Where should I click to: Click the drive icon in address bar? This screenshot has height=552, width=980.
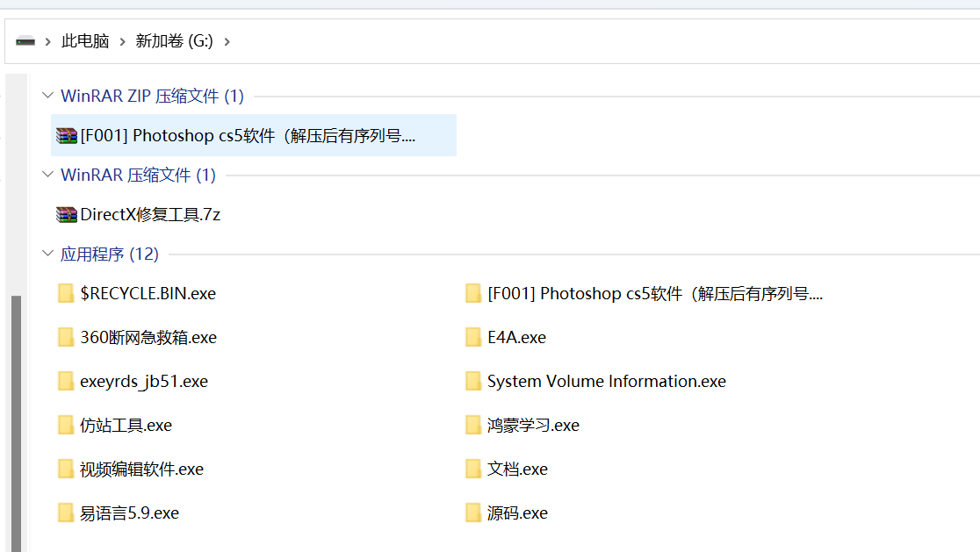point(25,41)
